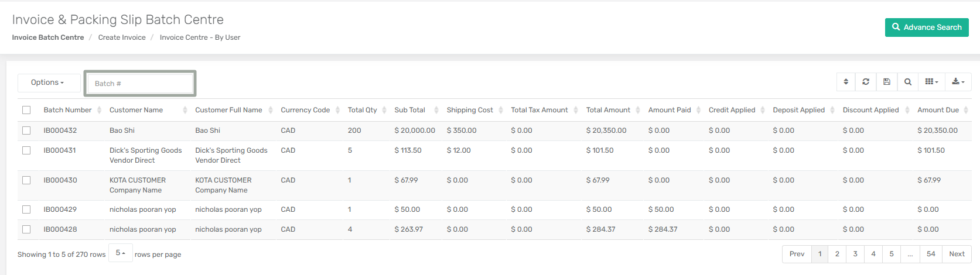Jump to page 54 in pagination
980x275 pixels.
pyautogui.click(x=931, y=254)
